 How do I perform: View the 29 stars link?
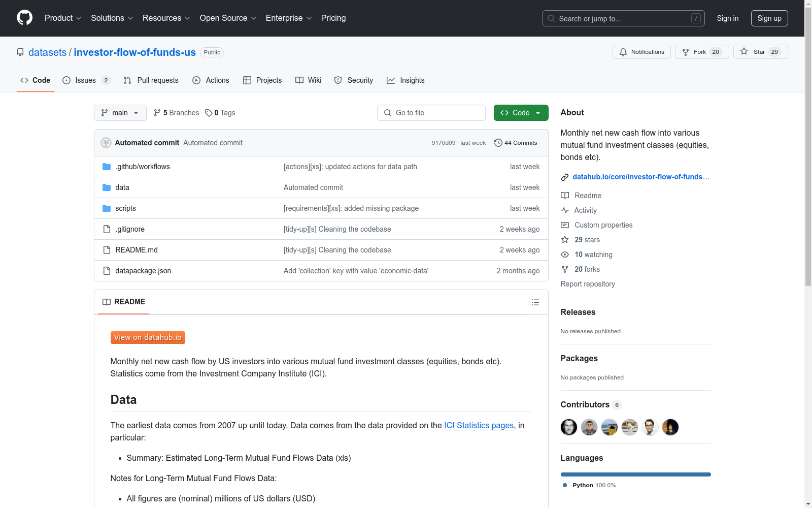pyautogui.click(x=581, y=240)
